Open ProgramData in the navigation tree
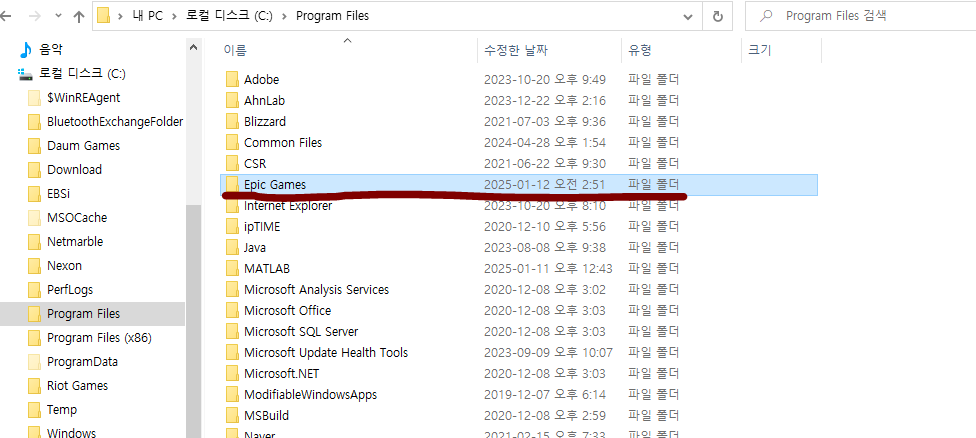Viewport: 976px width, 438px height. pyautogui.click(x=82, y=361)
